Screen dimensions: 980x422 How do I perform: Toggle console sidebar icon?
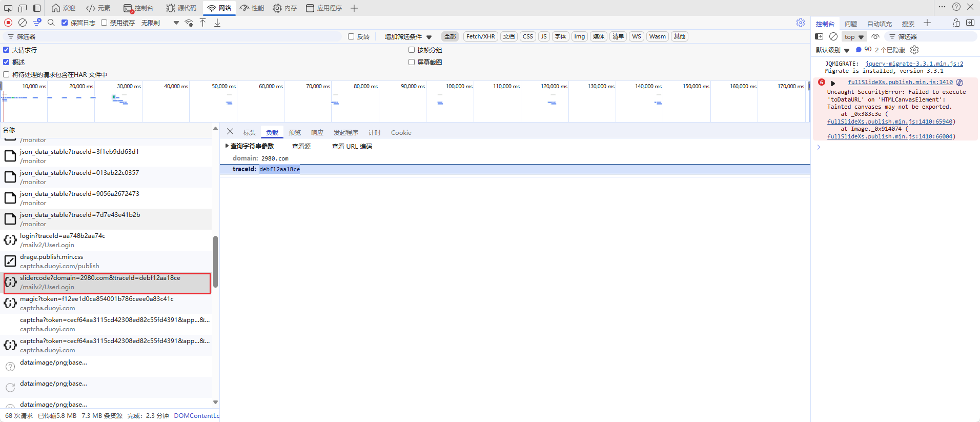point(819,36)
